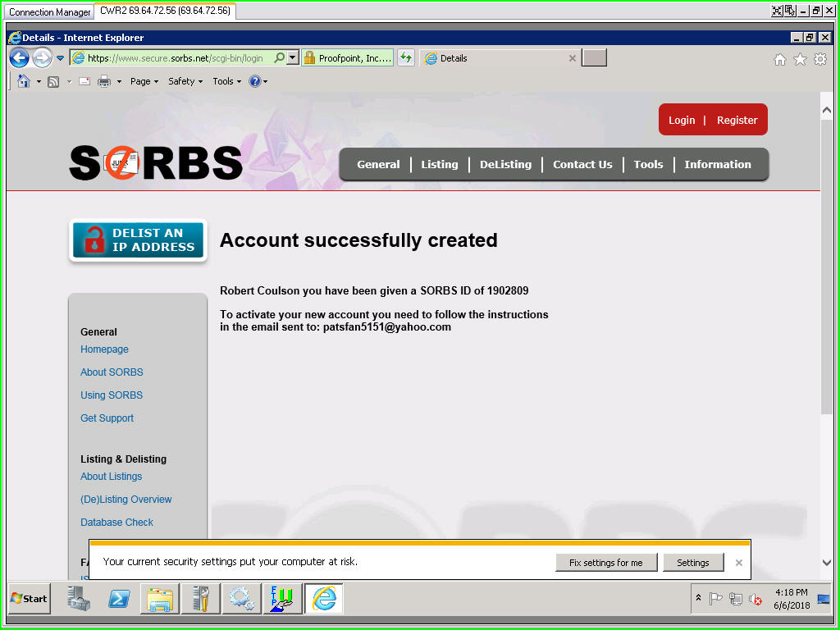The width and height of the screenshot is (840, 630).
Task: Expand the command bar Home dropdown arrow
Action: pos(39,81)
